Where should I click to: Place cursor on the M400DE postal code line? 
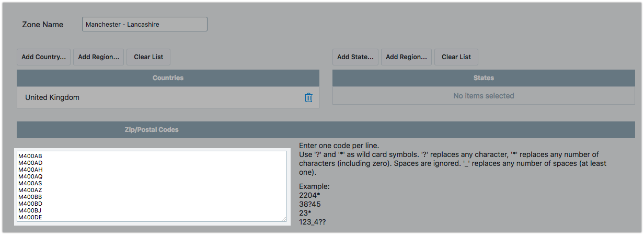[x=30, y=217]
